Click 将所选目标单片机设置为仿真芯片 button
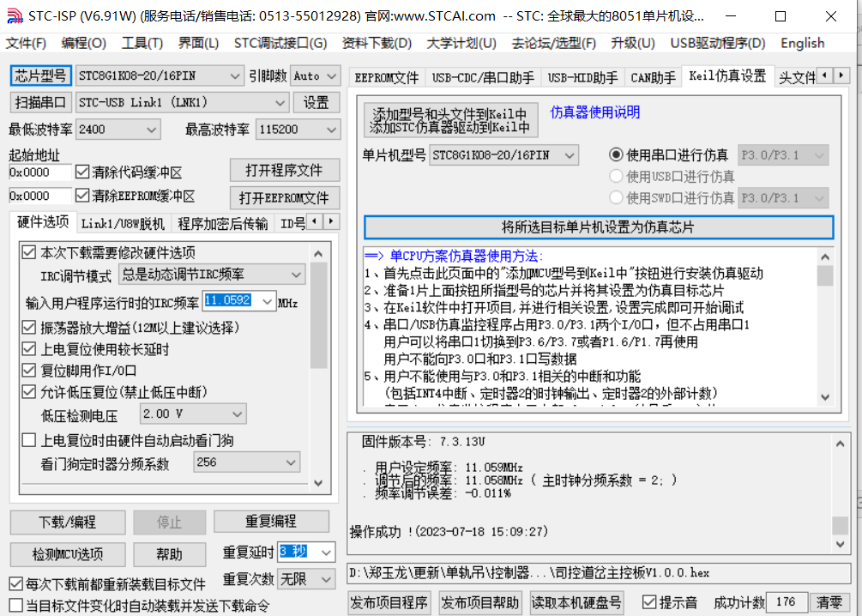This screenshot has height=616, width=862. point(598,227)
